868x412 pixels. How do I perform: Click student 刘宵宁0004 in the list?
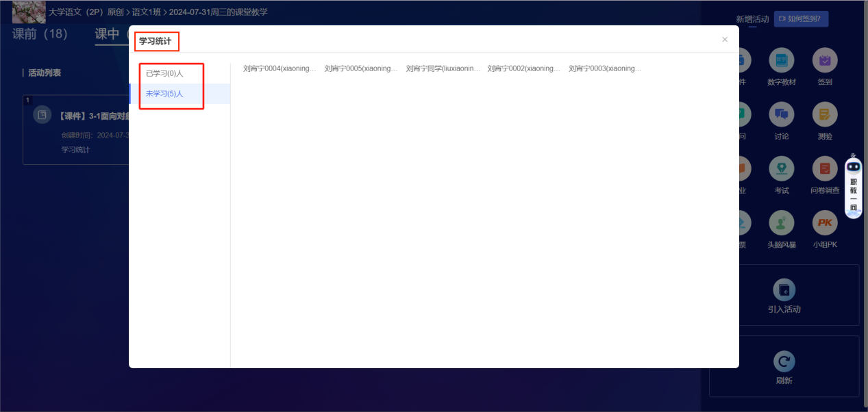(280, 68)
